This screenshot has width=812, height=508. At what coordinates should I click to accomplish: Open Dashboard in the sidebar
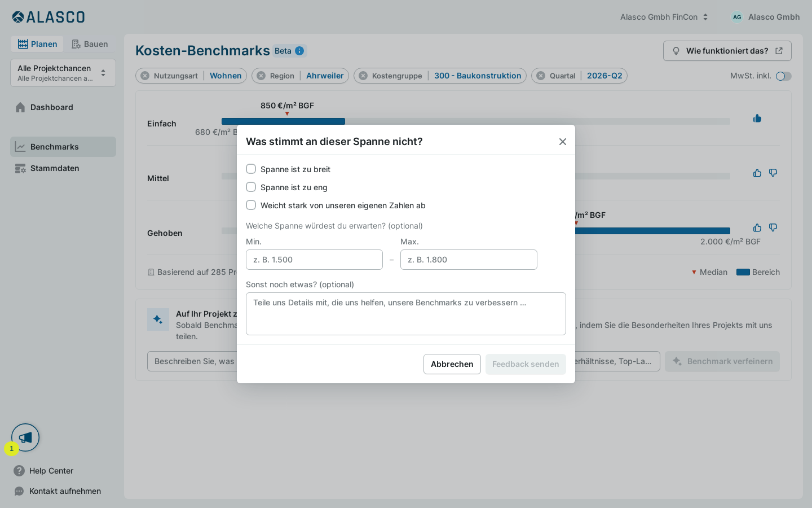coord(63,107)
